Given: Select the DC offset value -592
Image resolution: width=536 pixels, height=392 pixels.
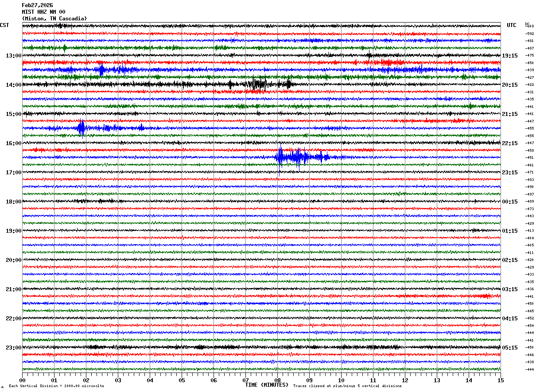Looking at the screenshot, I should (529, 34).
